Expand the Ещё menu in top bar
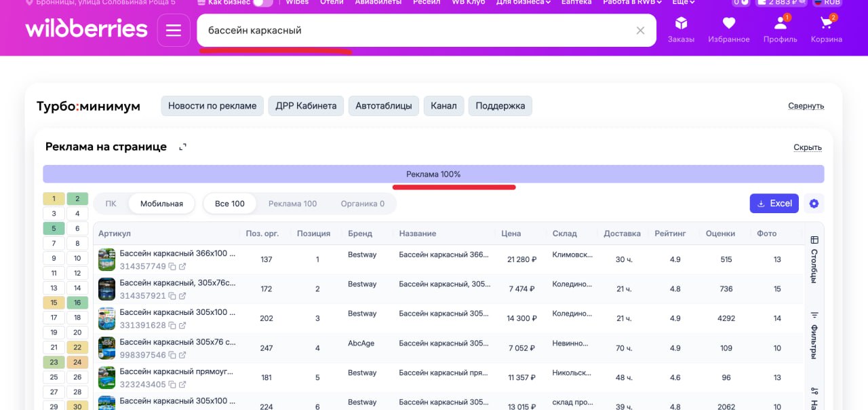Image resolution: width=868 pixels, height=410 pixels. click(683, 3)
